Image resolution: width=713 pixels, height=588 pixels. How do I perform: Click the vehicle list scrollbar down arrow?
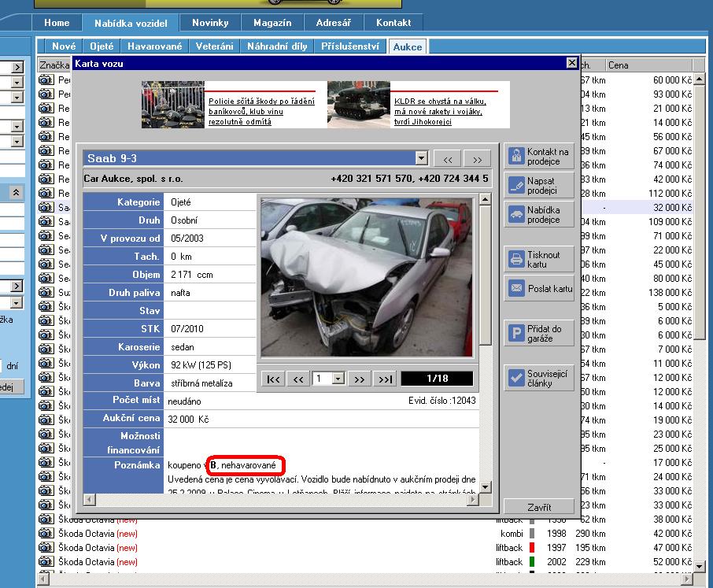[700, 567]
